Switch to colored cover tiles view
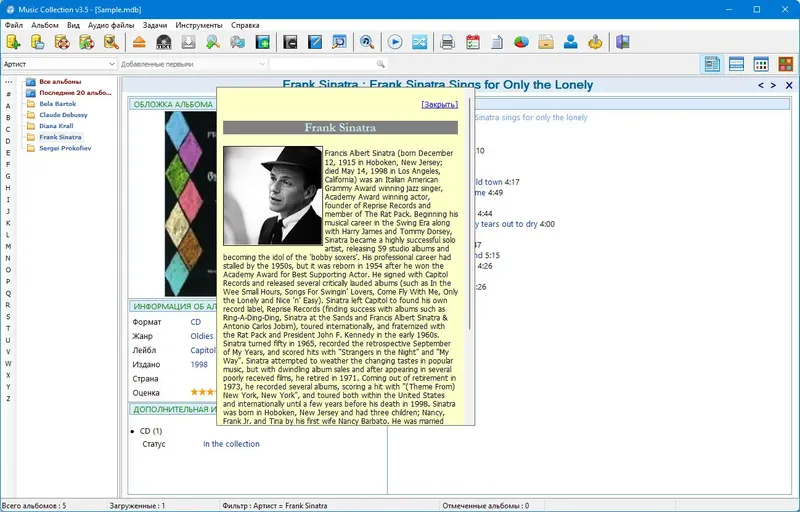 [785, 64]
